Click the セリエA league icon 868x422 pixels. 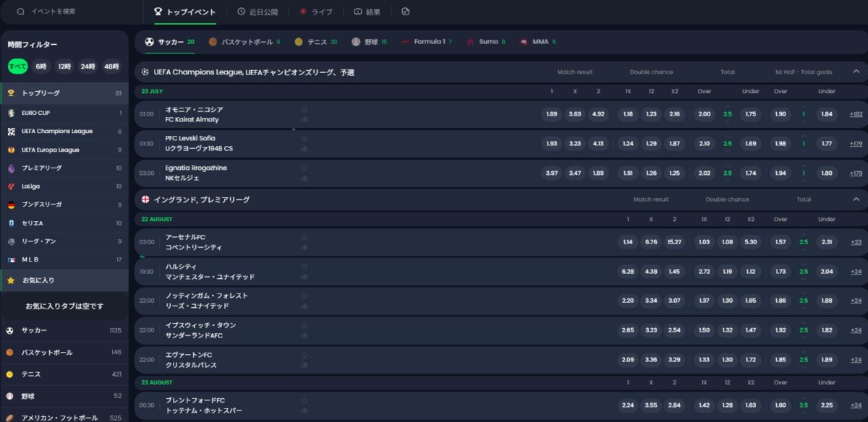tap(11, 223)
